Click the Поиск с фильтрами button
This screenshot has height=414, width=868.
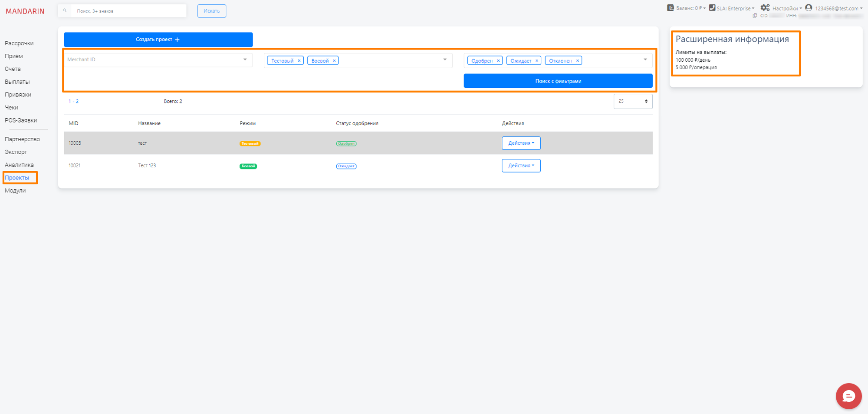coord(558,81)
